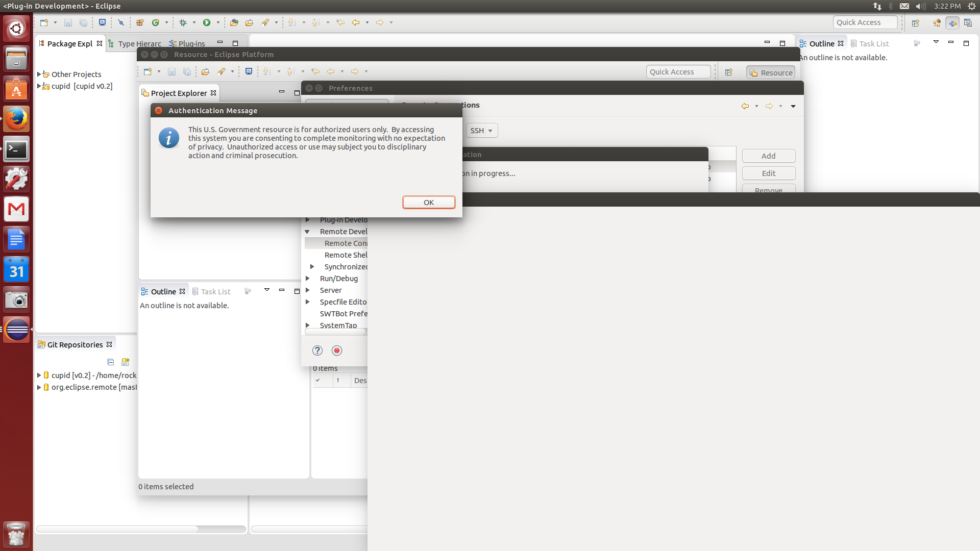The height and width of the screenshot is (551, 980).
Task: Expand the Server preferences node
Action: pyautogui.click(x=307, y=290)
